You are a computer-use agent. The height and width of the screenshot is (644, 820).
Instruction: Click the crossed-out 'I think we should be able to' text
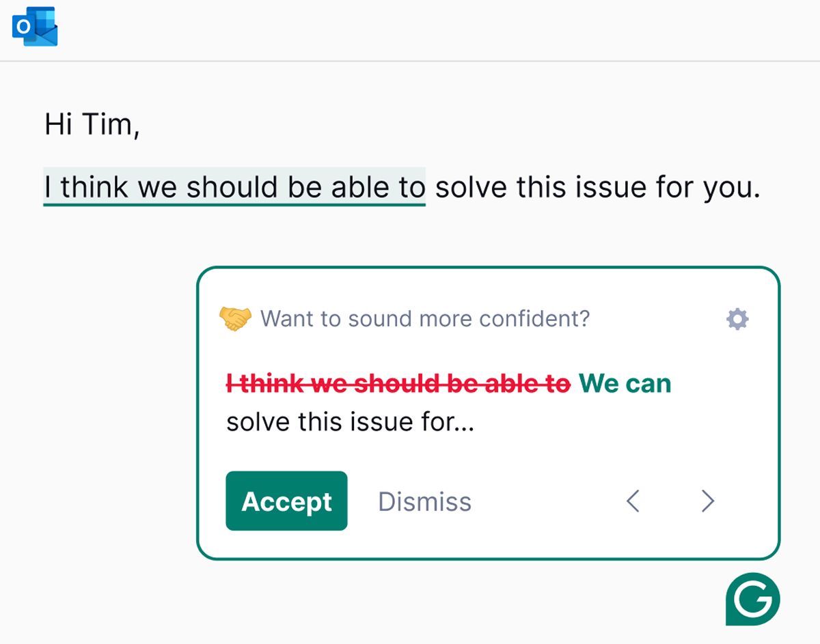tap(396, 383)
